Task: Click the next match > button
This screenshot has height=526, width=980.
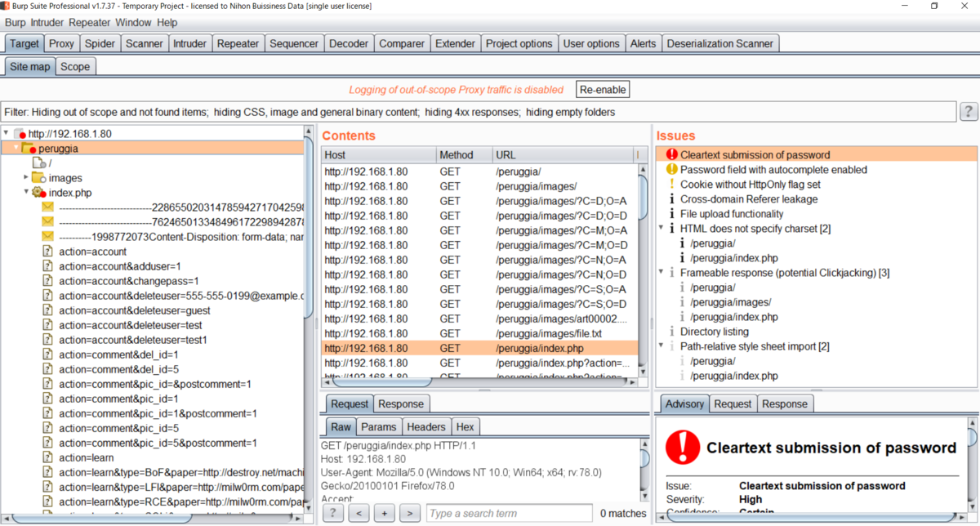Action: [411, 513]
